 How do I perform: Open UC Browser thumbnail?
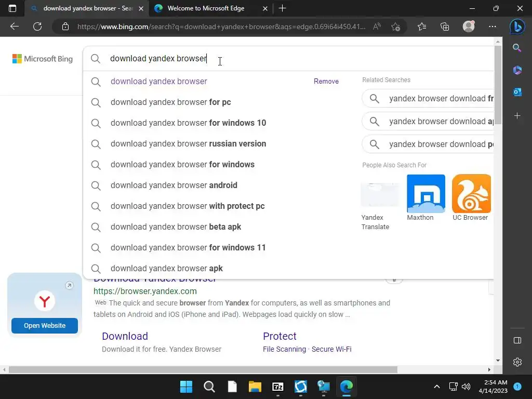471,193
